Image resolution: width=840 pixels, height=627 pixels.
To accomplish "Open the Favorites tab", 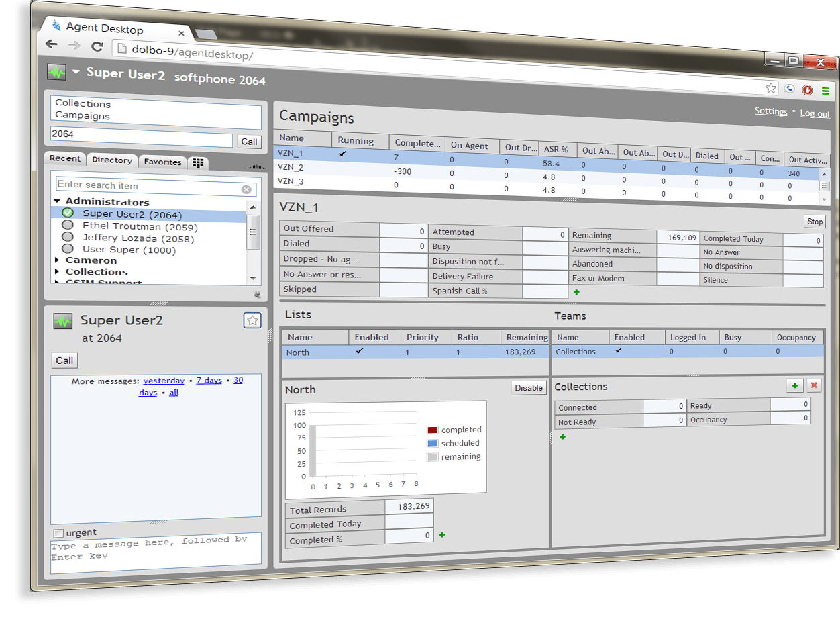I will click(163, 162).
